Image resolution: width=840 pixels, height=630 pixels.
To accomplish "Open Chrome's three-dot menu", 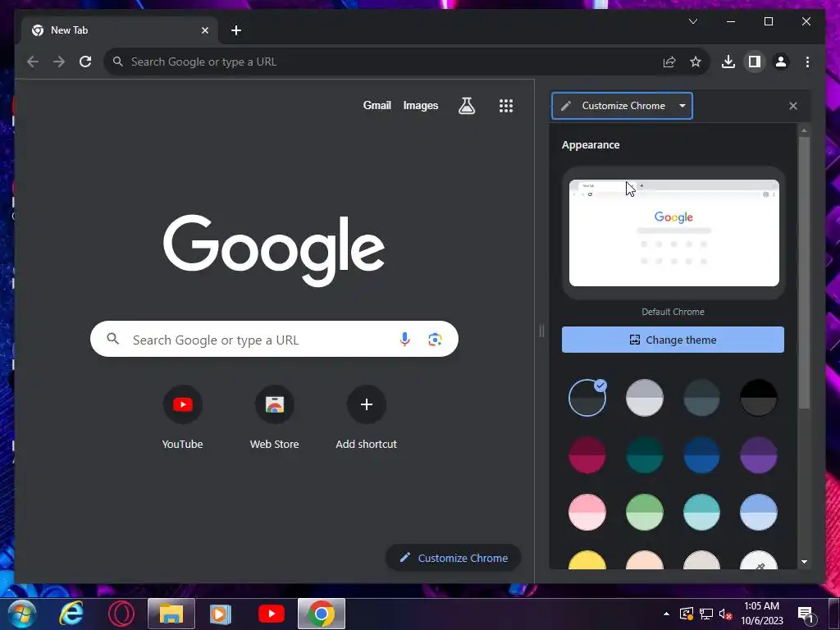I will tap(807, 62).
